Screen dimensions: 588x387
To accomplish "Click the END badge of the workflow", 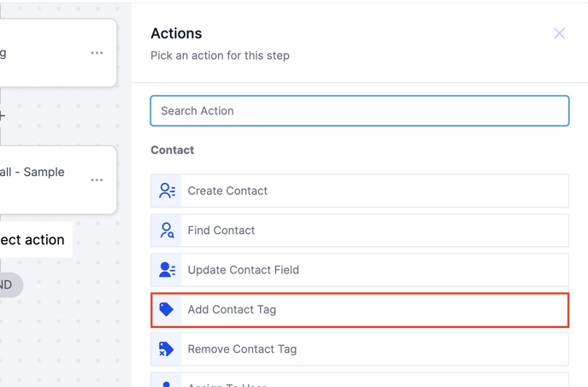I will pyautogui.click(x=9, y=284).
